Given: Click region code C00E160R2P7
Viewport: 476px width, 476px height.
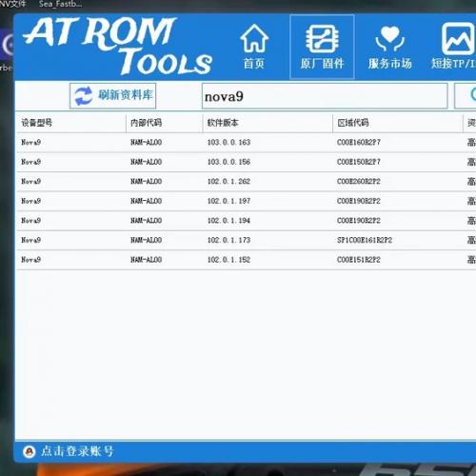Looking at the screenshot, I should [359, 142].
